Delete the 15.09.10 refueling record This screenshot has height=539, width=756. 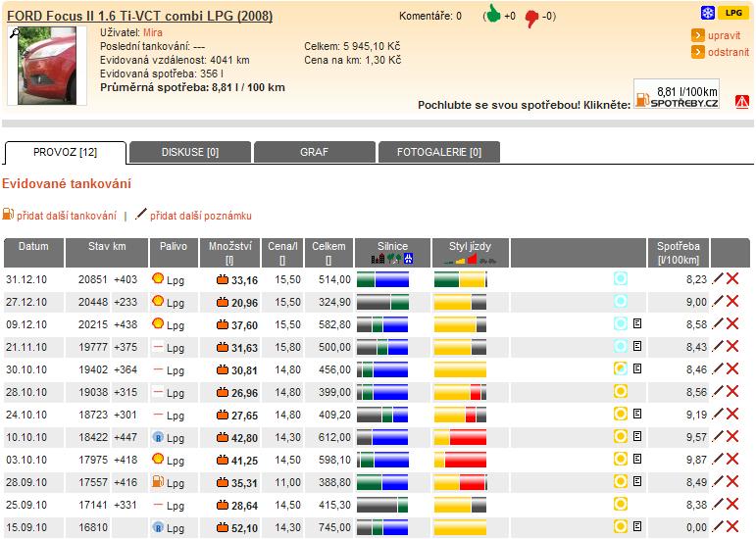pos(732,527)
